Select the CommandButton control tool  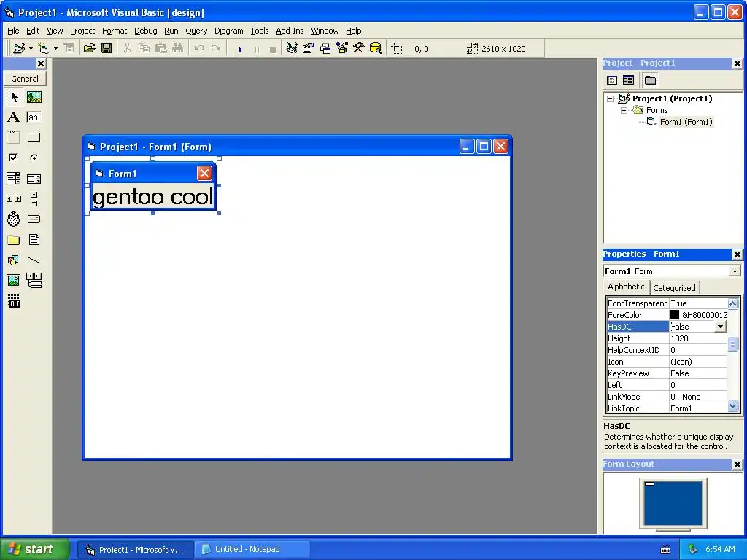[x=34, y=138]
